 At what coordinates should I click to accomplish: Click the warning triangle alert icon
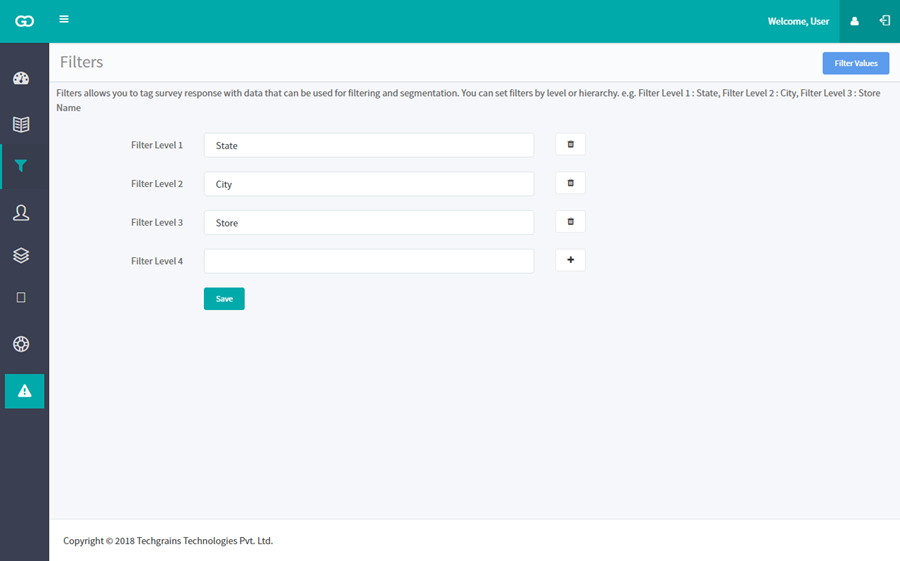pos(25,391)
